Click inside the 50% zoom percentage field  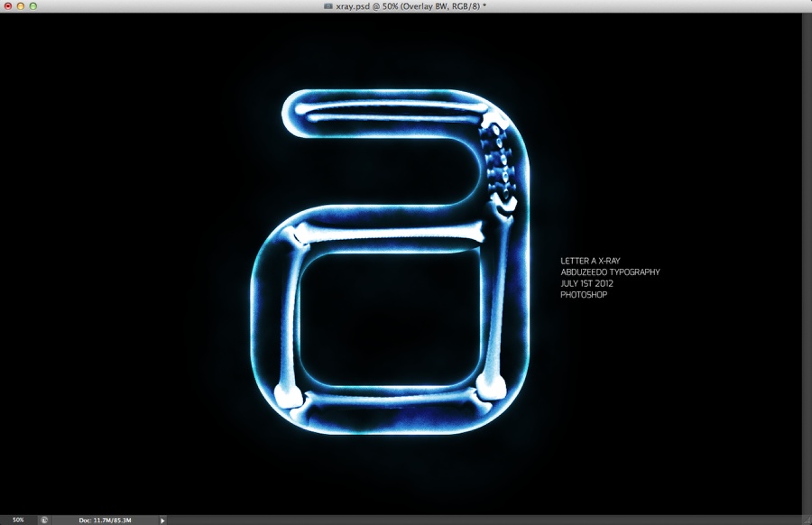[x=18, y=519]
